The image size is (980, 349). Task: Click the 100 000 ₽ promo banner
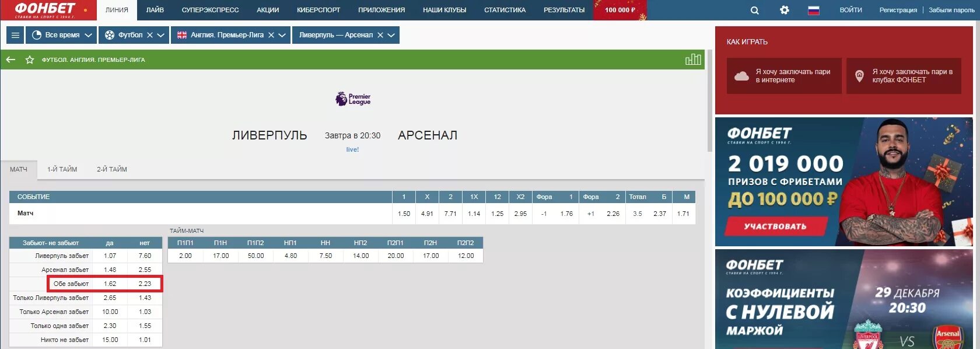tap(620, 10)
